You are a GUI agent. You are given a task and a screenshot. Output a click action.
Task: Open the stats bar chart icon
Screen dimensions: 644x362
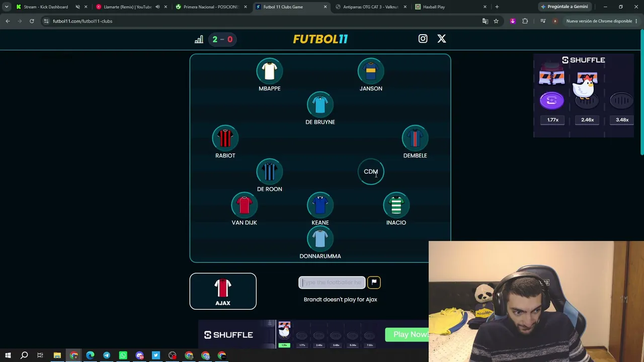coord(199,39)
